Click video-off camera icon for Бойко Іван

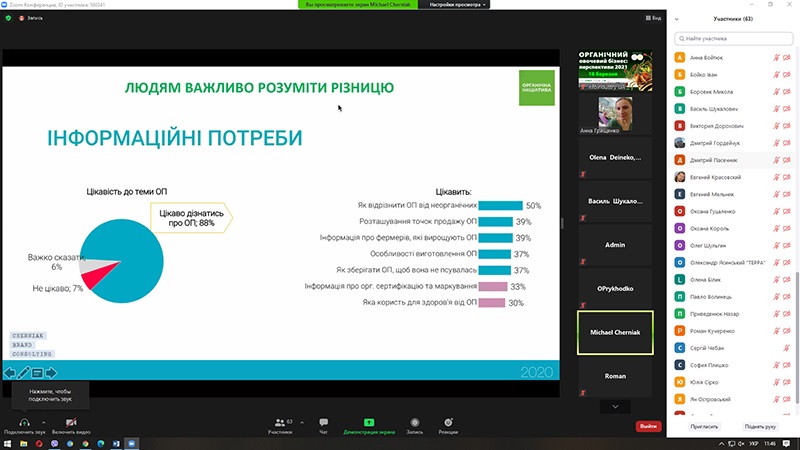pyautogui.click(x=787, y=74)
